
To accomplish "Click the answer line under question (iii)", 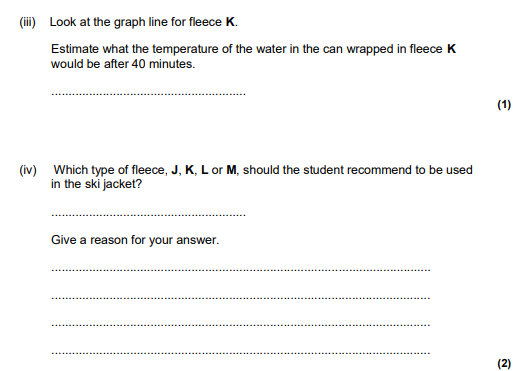I will [x=149, y=94].
